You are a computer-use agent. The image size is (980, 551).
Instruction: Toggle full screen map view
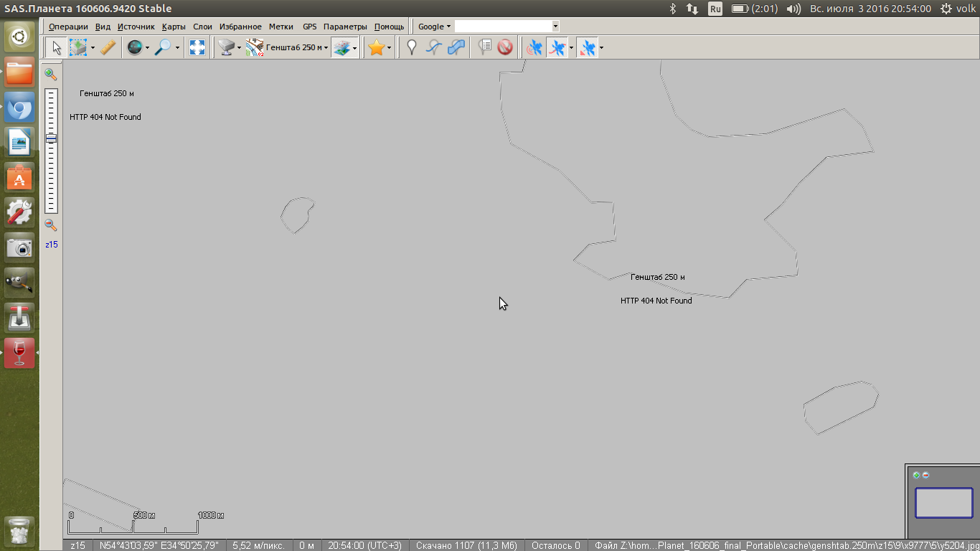[x=197, y=48]
